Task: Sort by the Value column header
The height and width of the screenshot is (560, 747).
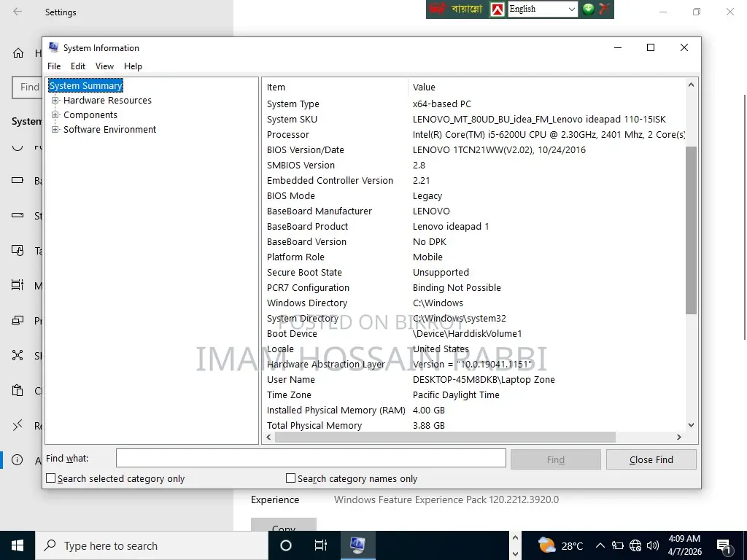Action: pos(547,87)
